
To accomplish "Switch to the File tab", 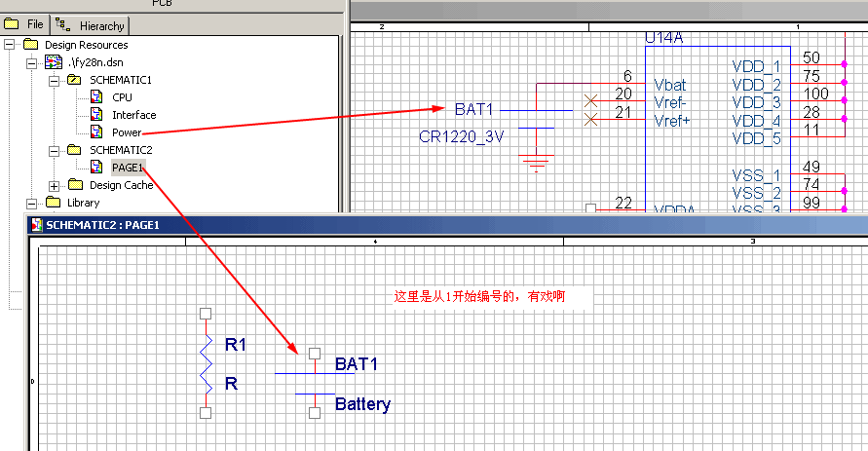I will 25,24.
